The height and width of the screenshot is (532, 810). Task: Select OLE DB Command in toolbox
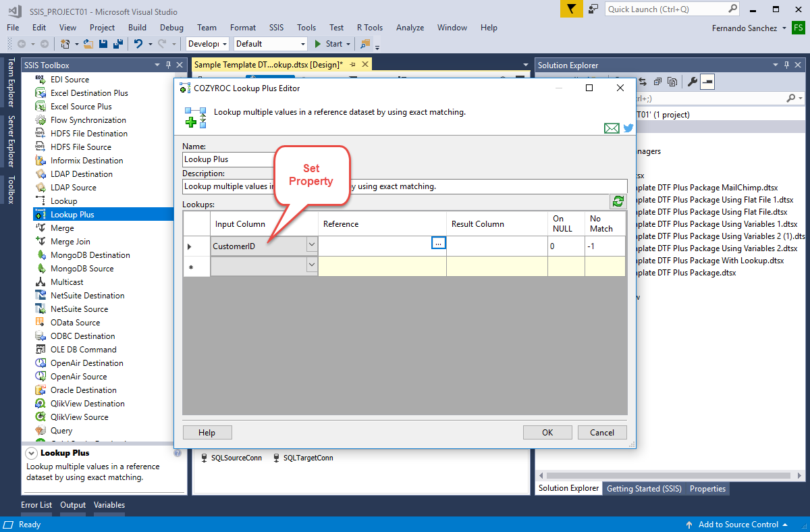83,350
